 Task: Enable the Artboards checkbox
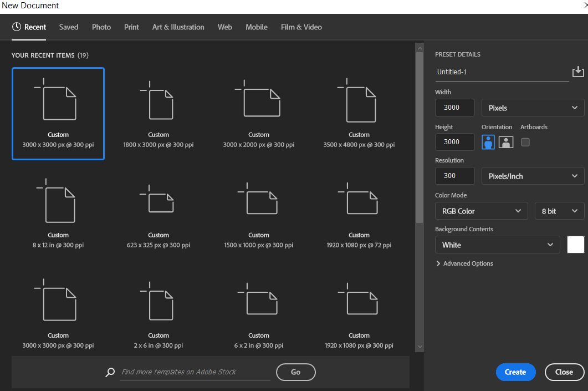525,142
